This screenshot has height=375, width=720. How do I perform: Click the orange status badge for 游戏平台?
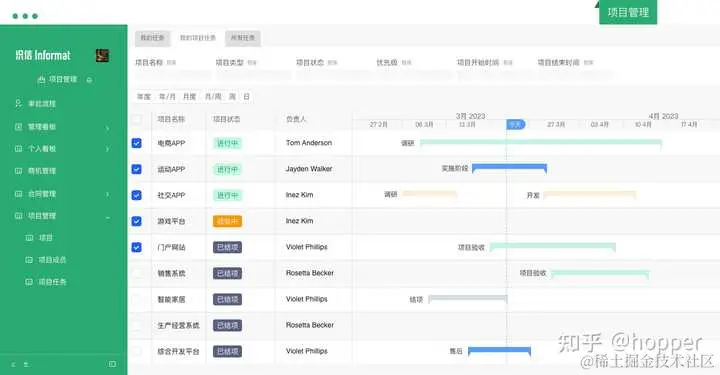[x=227, y=221]
